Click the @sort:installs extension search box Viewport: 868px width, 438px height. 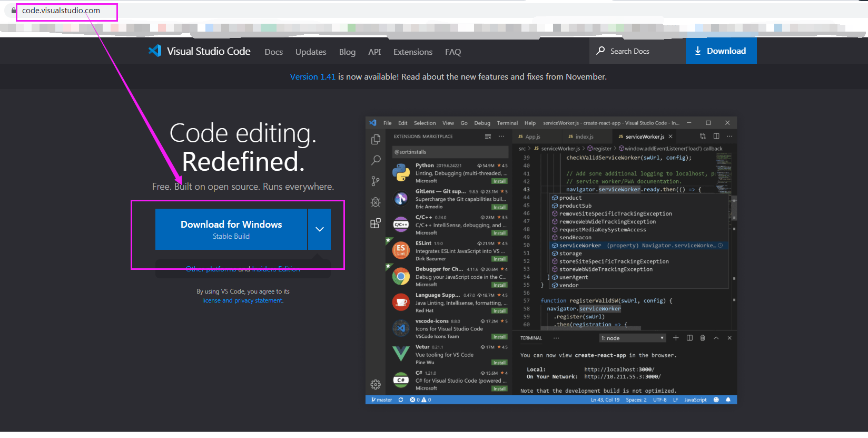coord(450,152)
